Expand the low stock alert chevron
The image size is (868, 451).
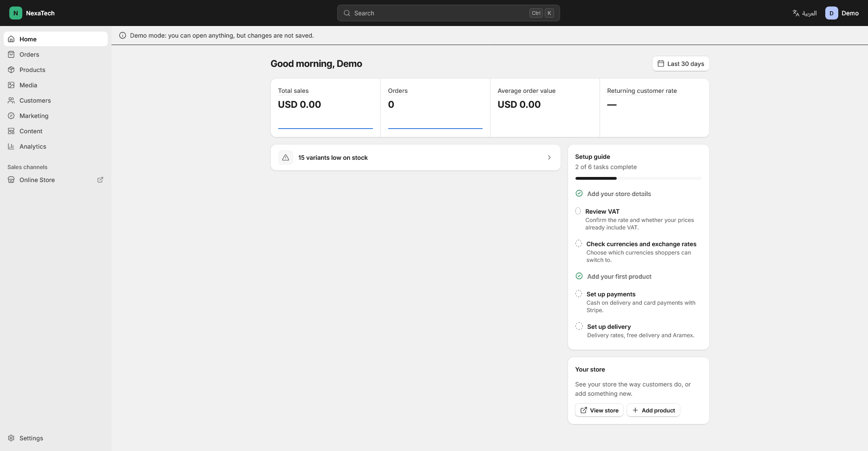point(549,157)
